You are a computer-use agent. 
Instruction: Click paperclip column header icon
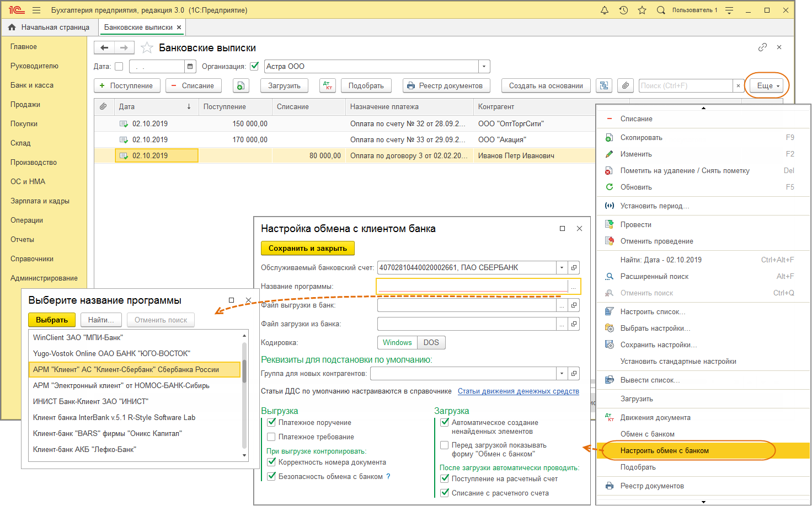tap(103, 106)
